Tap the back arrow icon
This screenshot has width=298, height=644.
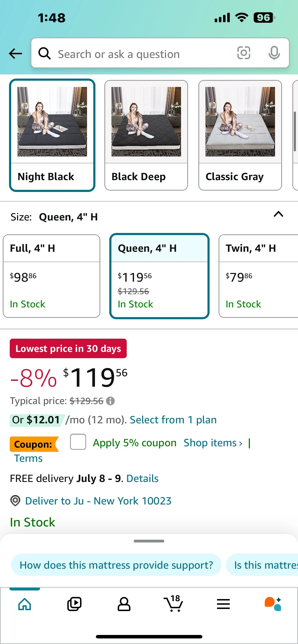pos(16,54)
